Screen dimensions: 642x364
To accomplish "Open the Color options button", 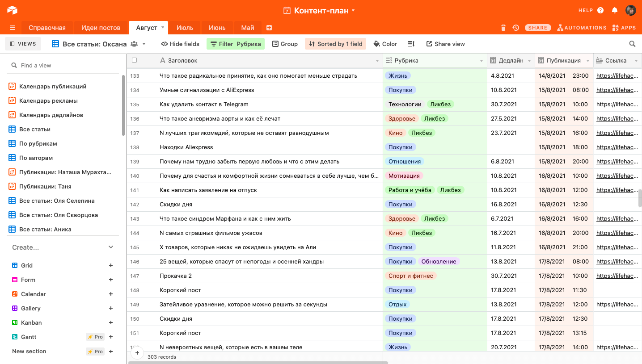I will [x=385, y=44].
